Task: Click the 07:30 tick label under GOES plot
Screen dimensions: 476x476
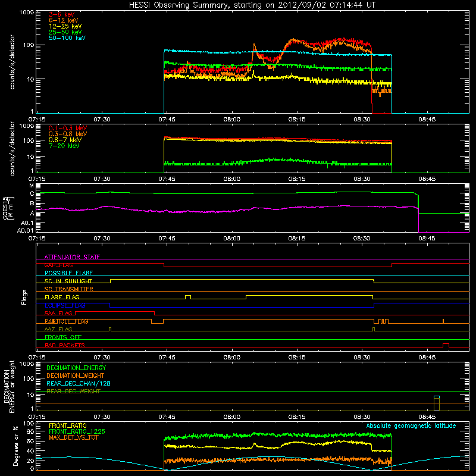Action: point(102,239)
